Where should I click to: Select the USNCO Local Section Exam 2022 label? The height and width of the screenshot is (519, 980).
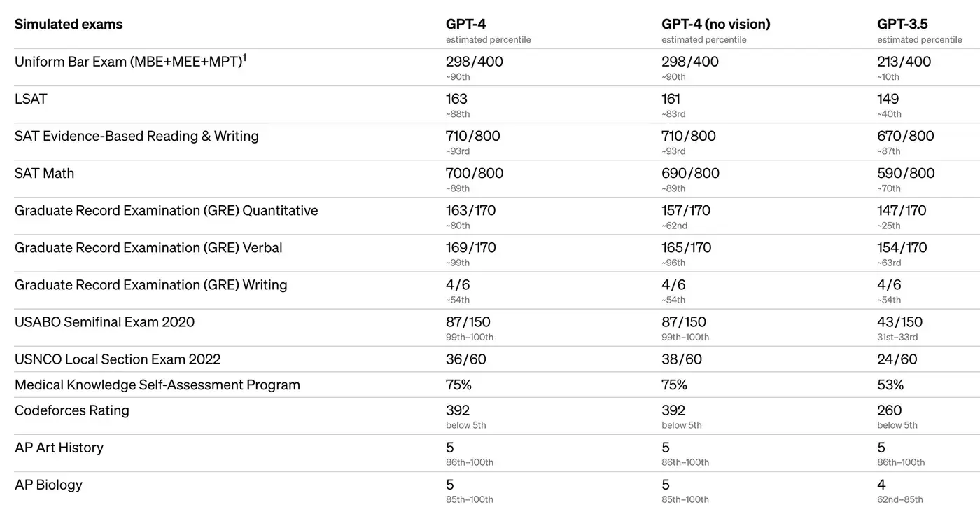click(118, 359)
